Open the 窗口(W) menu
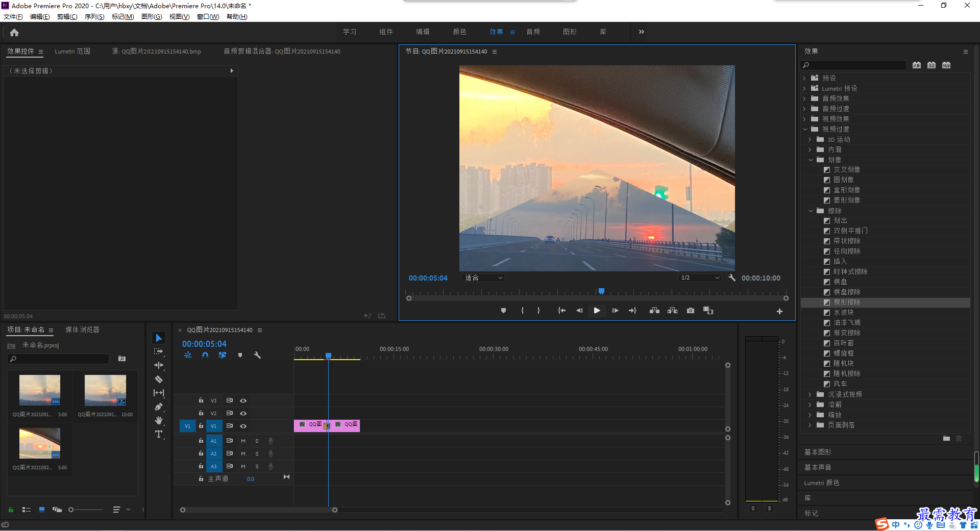The width and height of the screenshot is (980, 531). [x=208, y=17]
